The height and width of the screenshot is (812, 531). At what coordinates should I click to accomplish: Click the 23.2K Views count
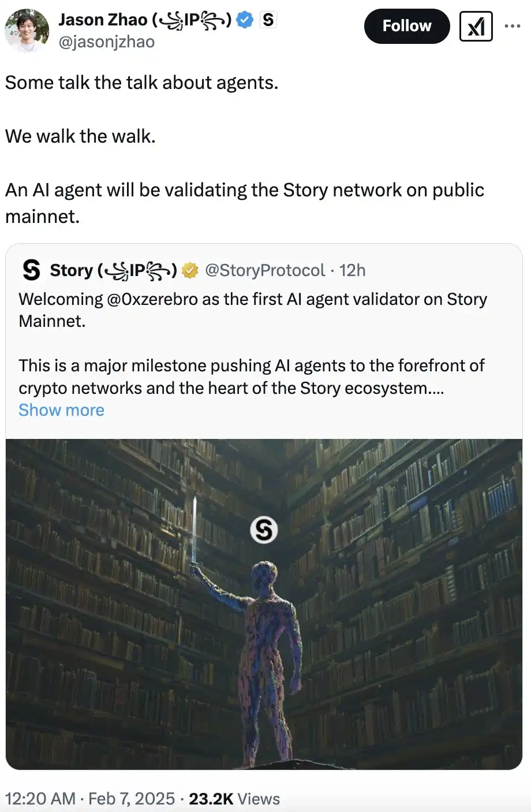pyautogui.click(x=234, y=799)
